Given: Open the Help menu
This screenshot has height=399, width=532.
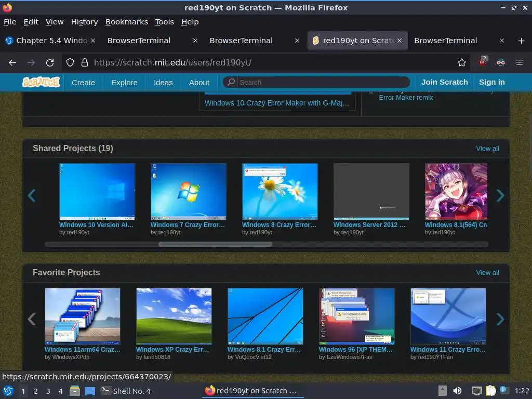Looking at the screenshot, I should coord(190,22).
